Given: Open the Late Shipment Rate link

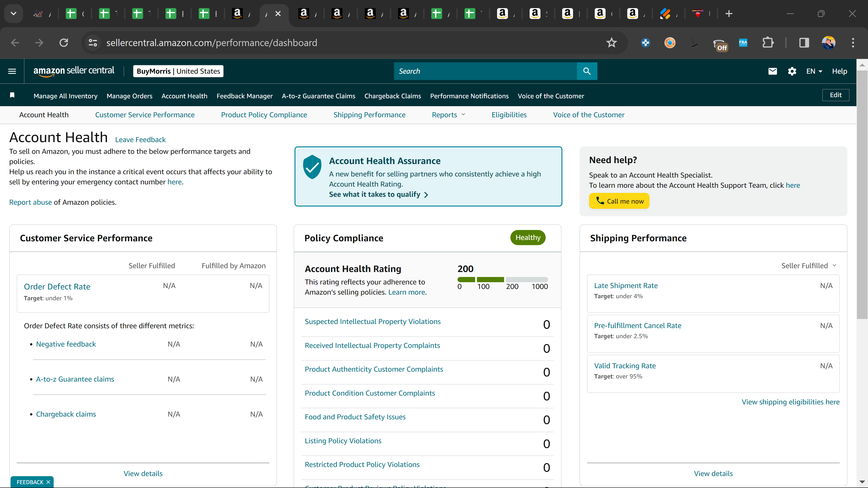Looking at the screenshot, I should click(626, 286).
